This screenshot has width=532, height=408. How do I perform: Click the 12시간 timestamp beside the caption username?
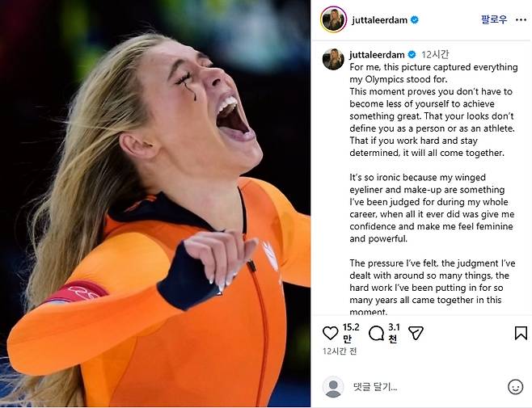point(435,54)
